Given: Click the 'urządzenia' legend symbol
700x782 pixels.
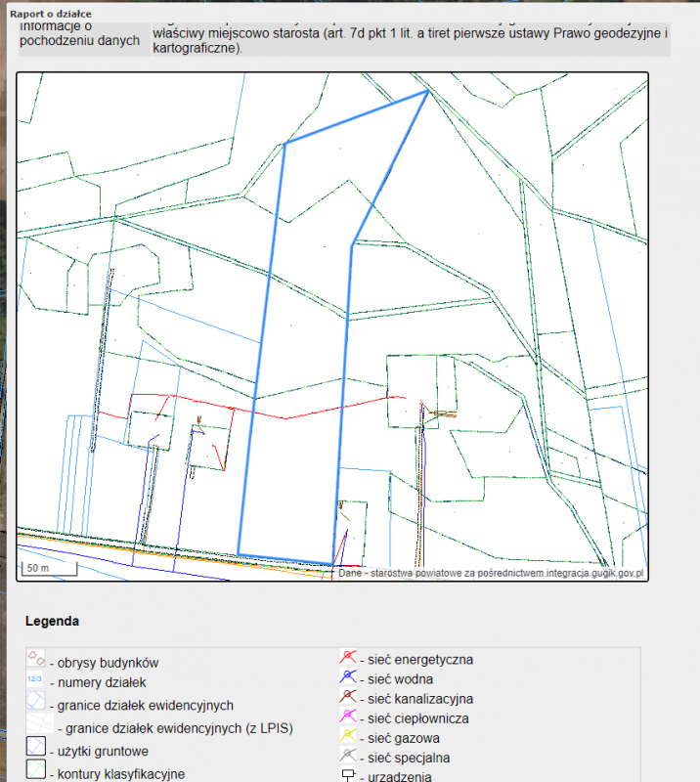Looking at the screenshot, I should point(347,775).
